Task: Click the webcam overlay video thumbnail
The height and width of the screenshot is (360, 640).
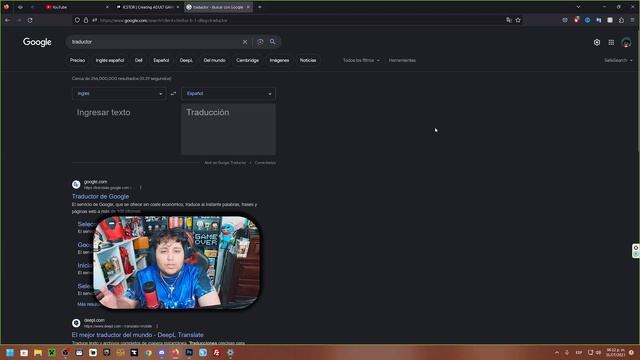Action: coord(177,262)
